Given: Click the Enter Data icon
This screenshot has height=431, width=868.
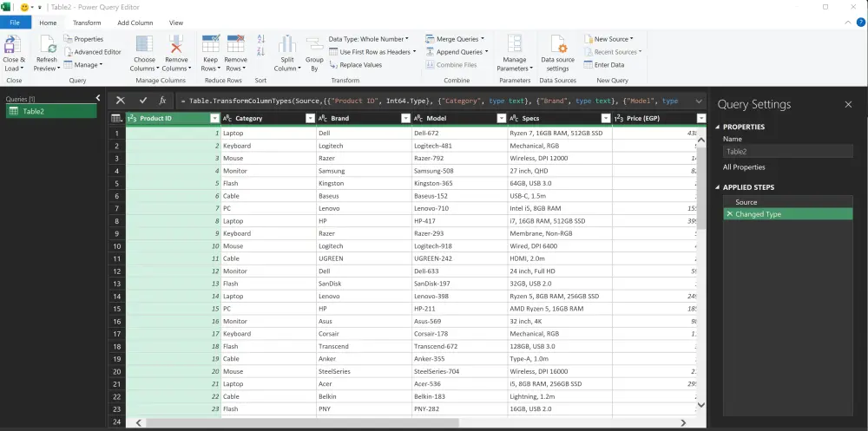Looking at the screenshot, I should pos(589,65).
